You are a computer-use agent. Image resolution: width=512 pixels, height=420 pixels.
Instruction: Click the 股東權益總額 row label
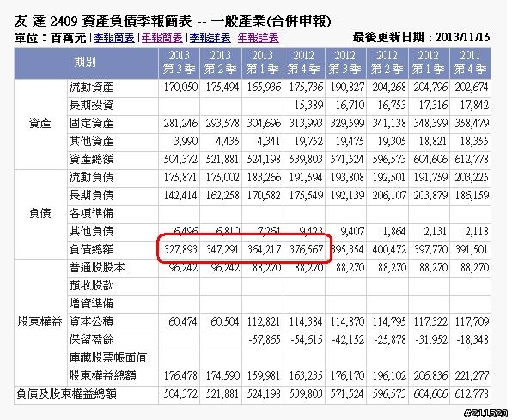(102, 376)
